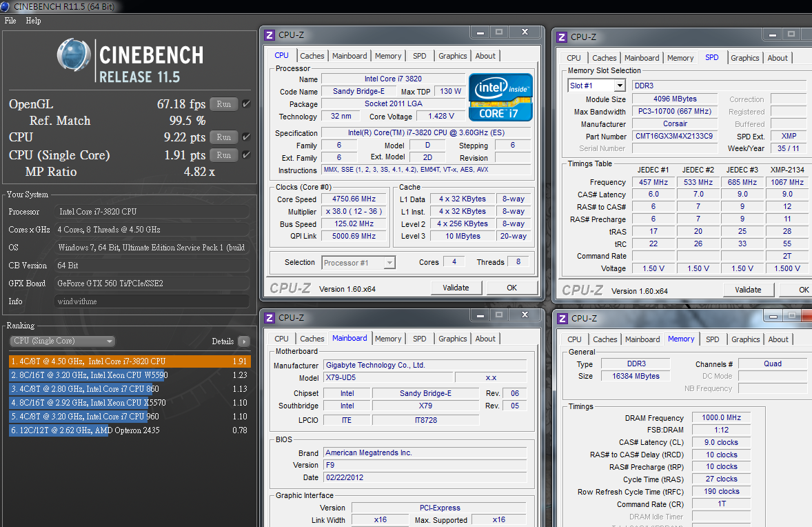Select ranking entry Intel Xeon CPU W5590
The height and width of the screenshot is (527, 812).
tap(130, 375)
